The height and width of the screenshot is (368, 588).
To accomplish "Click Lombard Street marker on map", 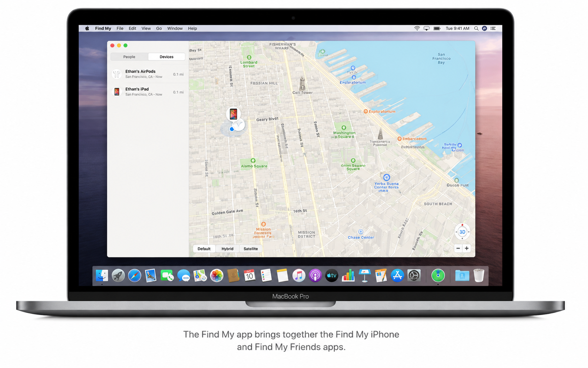I will (249, 57).
